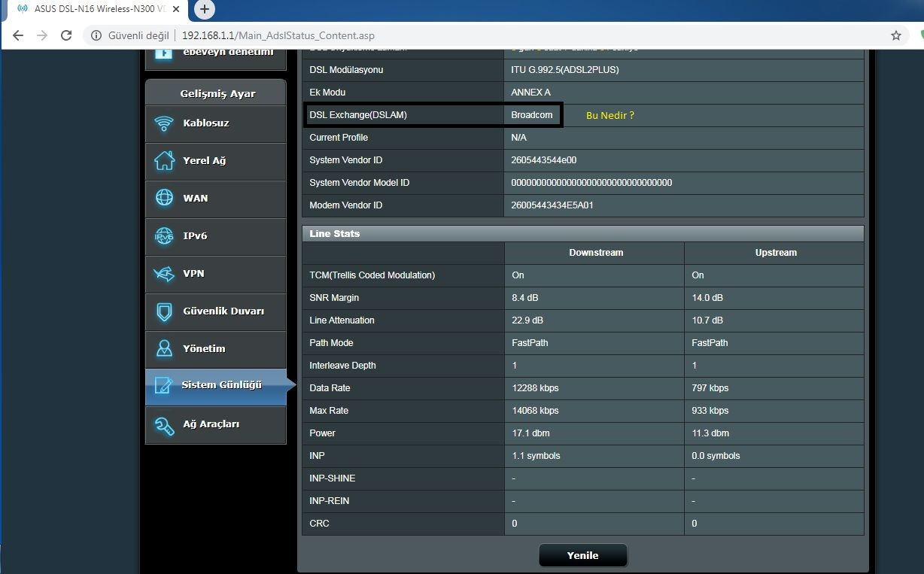Go back with the browser back arrow
This screenshot has width=924, height=574.
[x=18, y=35]
